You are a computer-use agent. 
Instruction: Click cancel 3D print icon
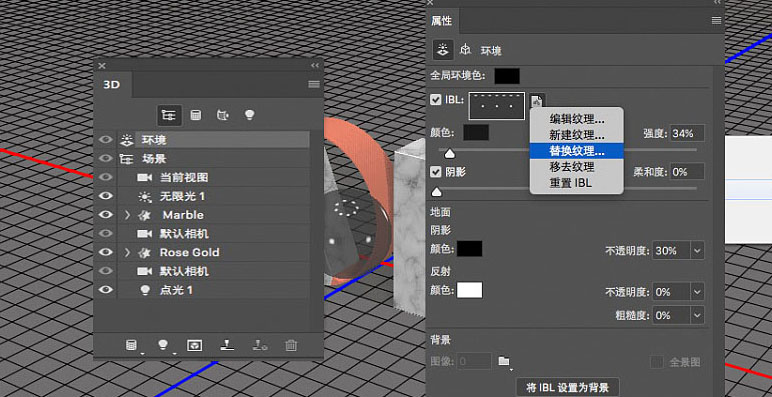click(259, 346)
